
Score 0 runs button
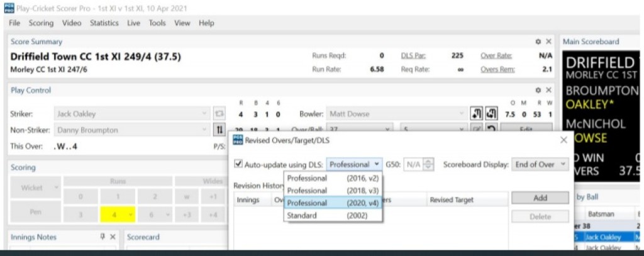click(x=81, y=196)
